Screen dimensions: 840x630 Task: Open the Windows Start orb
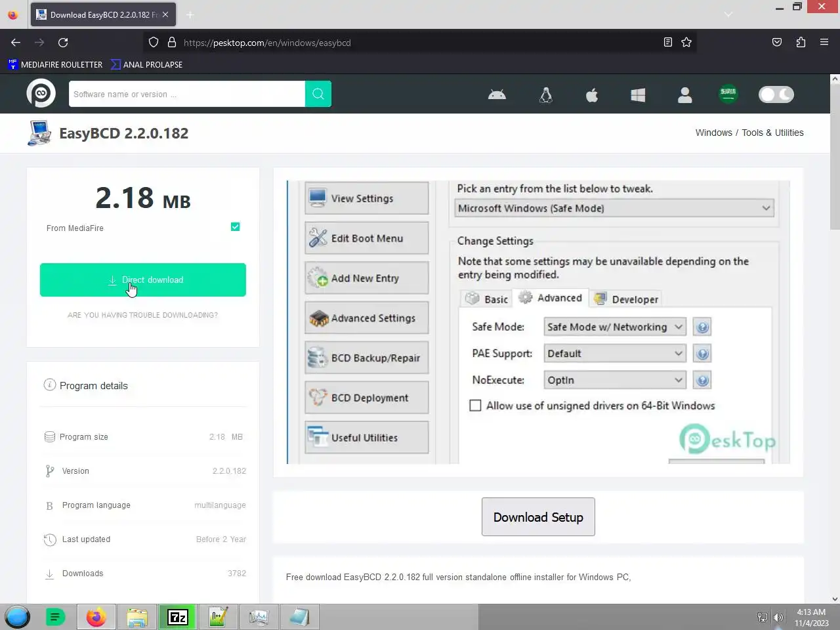18,617
